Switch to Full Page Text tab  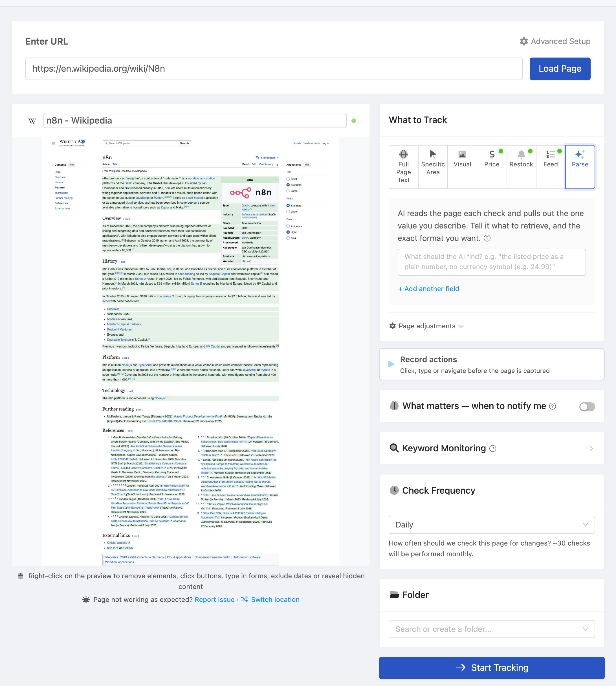coord(403,167)
